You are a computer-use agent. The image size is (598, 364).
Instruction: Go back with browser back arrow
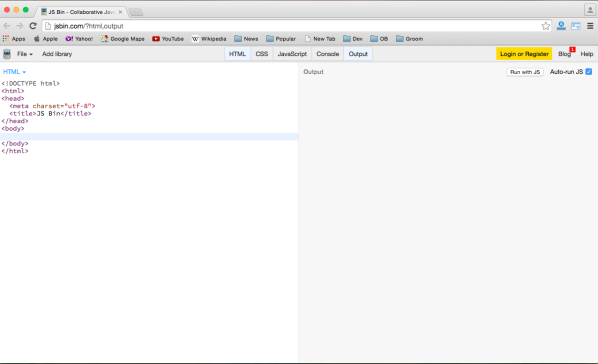coord(6,26)
